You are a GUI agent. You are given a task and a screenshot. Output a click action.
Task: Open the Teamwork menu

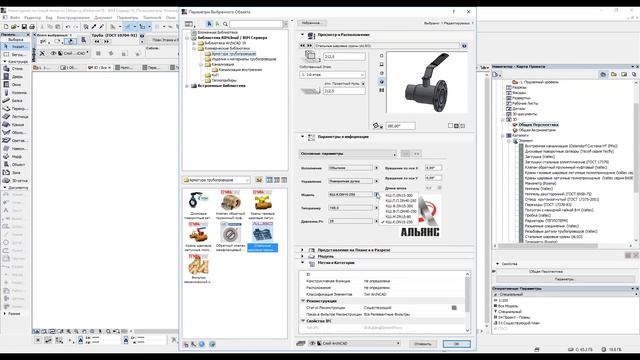152,18
